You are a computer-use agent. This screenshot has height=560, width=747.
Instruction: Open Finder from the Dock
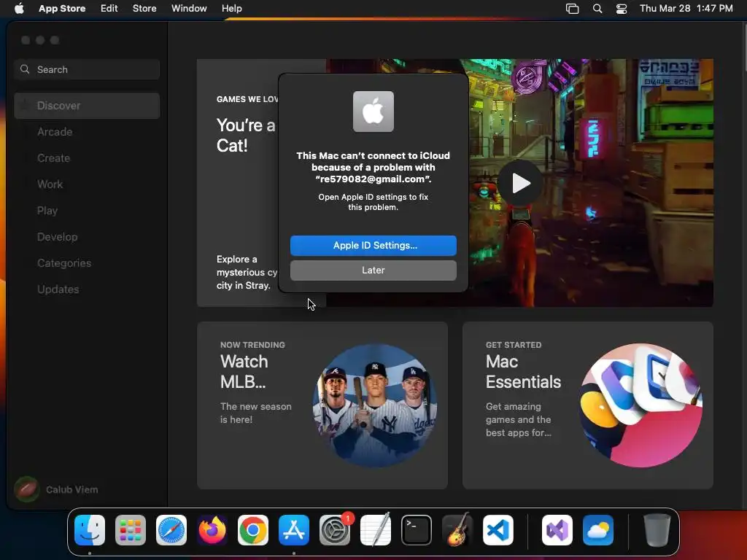pos(90,530)
